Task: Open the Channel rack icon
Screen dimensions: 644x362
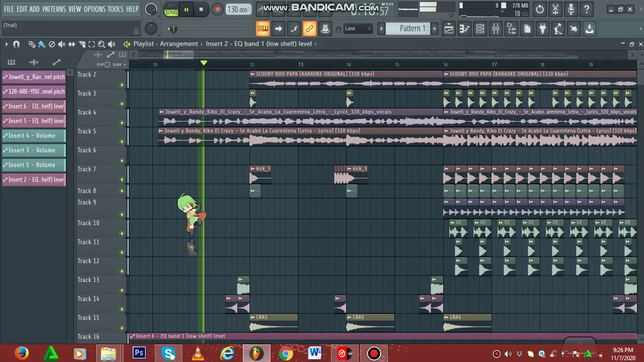Action: coord(480,29)
